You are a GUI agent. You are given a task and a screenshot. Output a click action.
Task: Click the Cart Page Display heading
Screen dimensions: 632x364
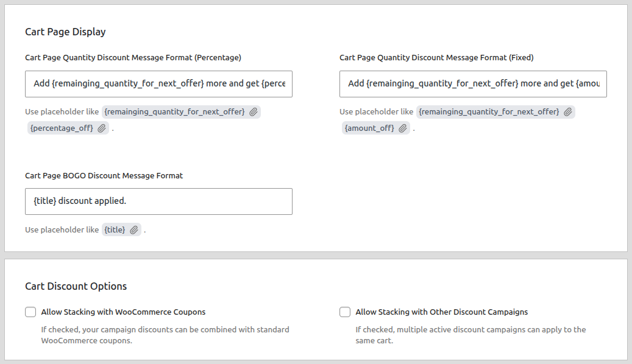coord(65,32)
